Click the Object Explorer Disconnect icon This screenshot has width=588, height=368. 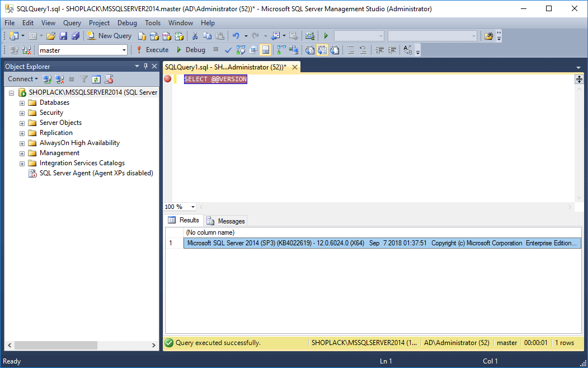59,79
